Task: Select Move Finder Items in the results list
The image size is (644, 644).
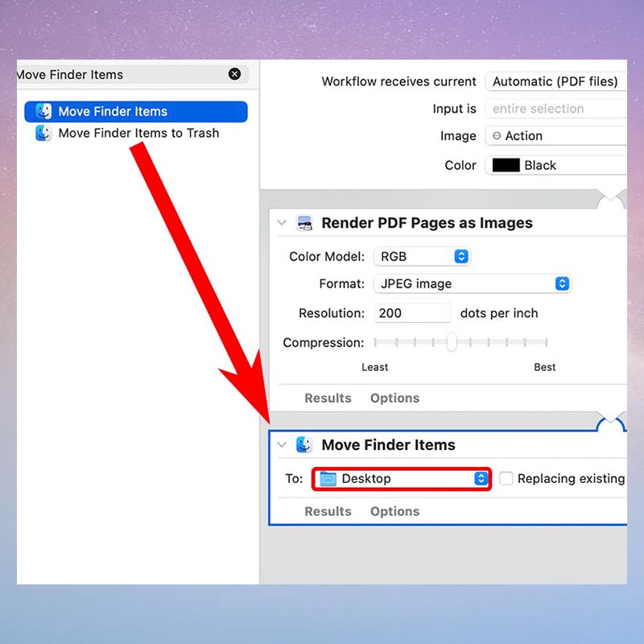Action: click(136, 111)
